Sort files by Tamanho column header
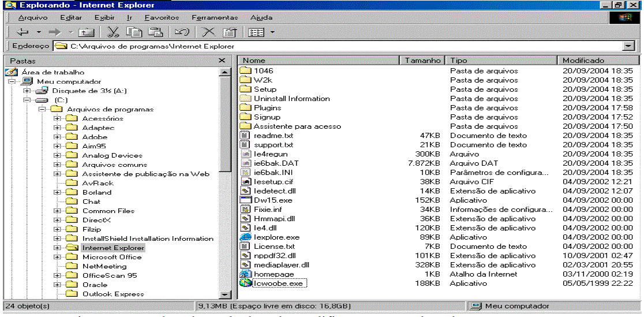Image resolution: width=644 pixels, height=317 pixels. (x=422, y=60)
